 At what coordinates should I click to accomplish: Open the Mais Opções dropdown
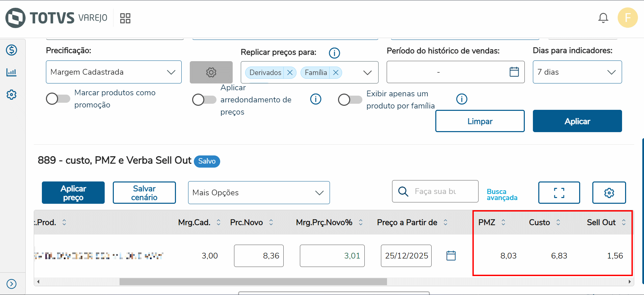pos(259,193)
